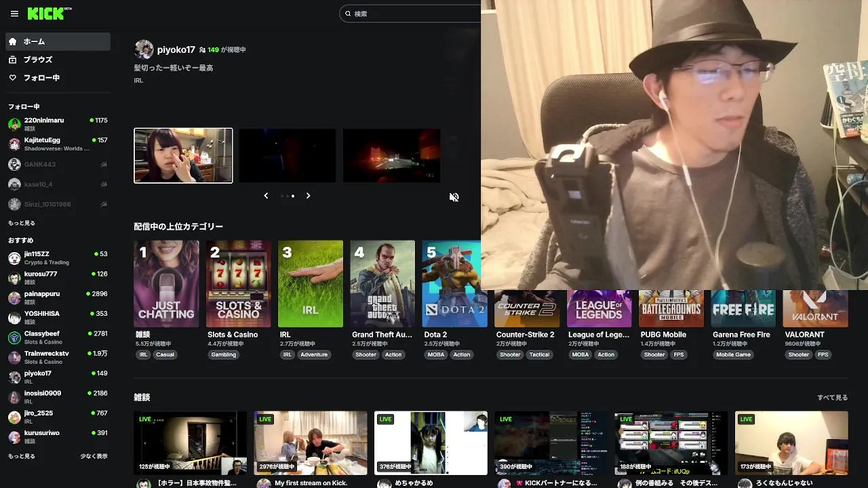This screenshot has height=488, width=868.
Task: Click Mobile Game tag under Free Fire
Action: [x=733, y=354]
